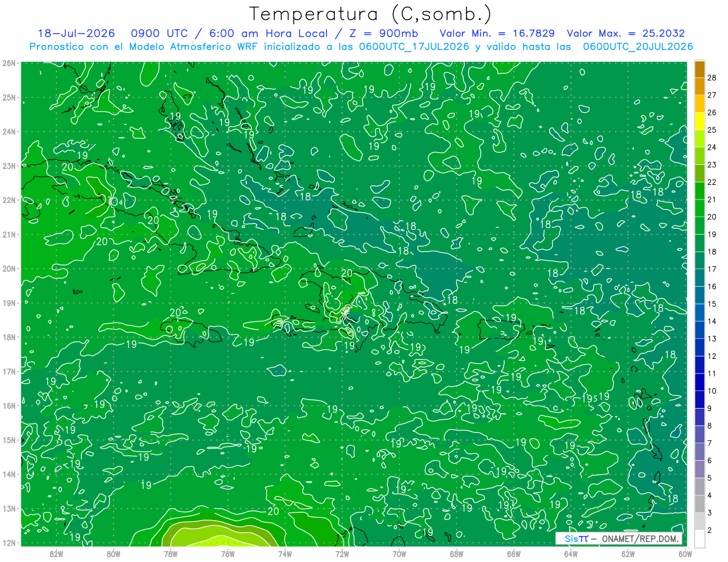The image size is (728, 562).
Task: Click the '6:00 am Hora Local' text
Action: (x=269, y=33)
